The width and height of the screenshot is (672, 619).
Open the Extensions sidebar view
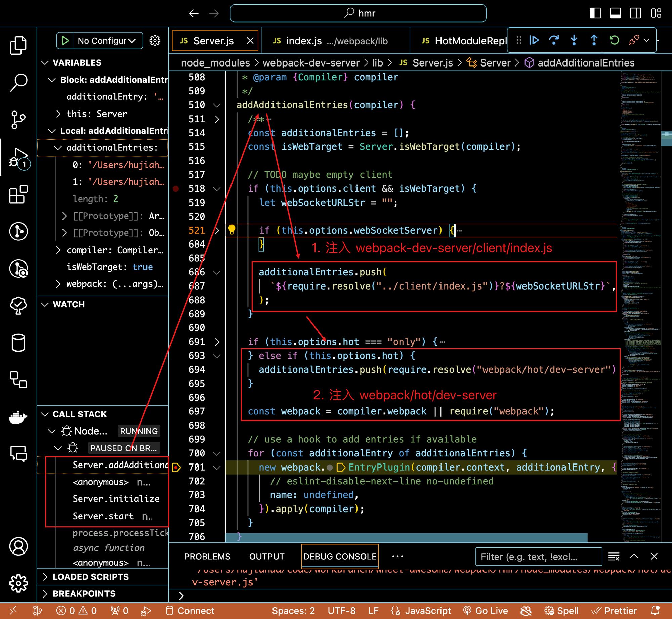coord(18,194)
